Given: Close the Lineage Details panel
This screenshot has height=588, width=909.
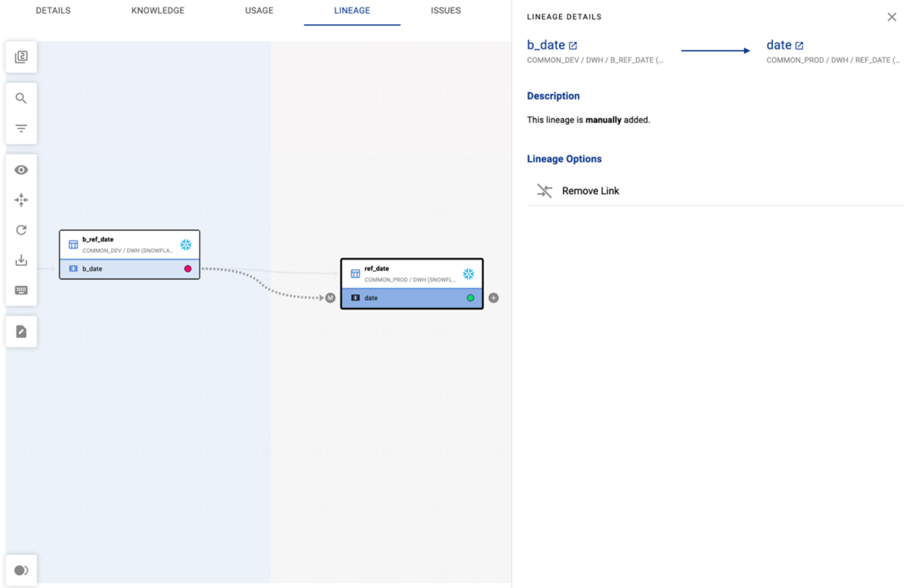Looking at the screenshot, I should pos(892,17).
